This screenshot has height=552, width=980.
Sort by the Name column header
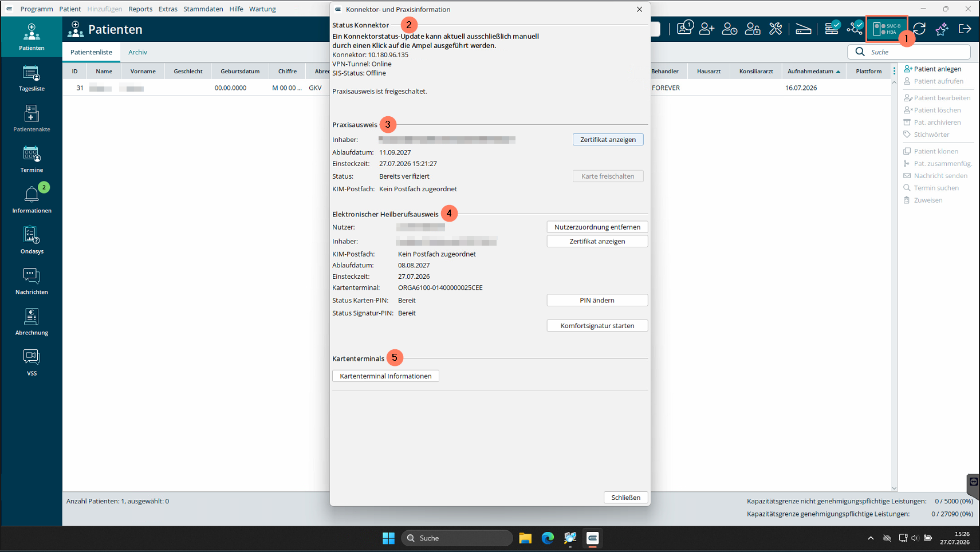[104, 72]
